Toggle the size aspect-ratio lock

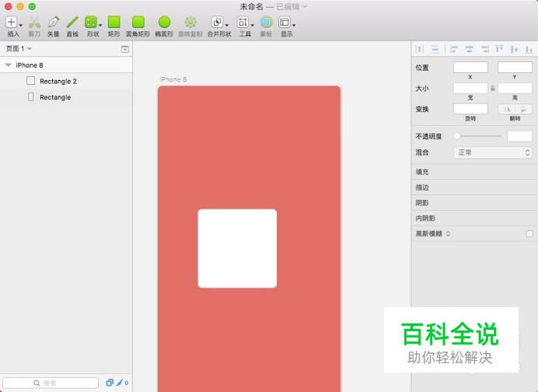pos(493,88)
